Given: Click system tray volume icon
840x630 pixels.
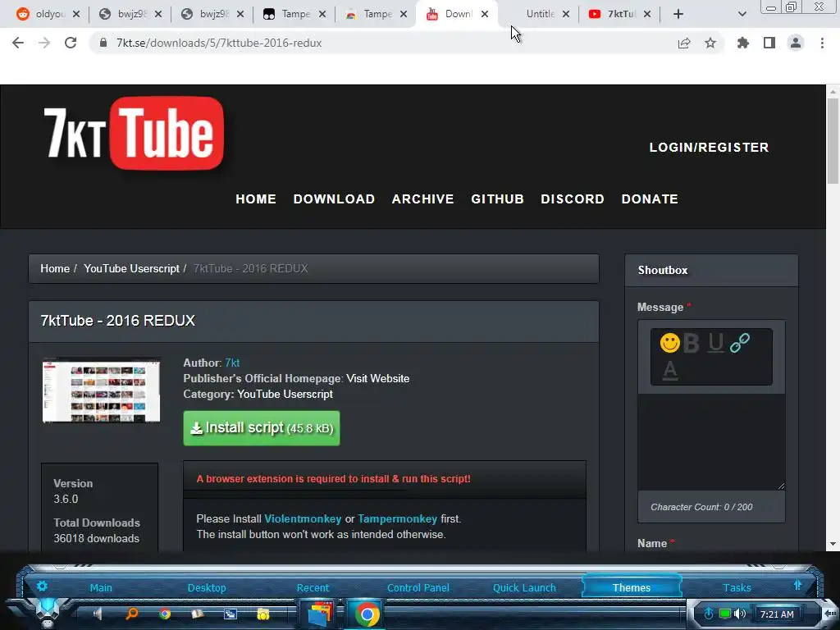Looking at the screenshot, I should pos(740,614).
